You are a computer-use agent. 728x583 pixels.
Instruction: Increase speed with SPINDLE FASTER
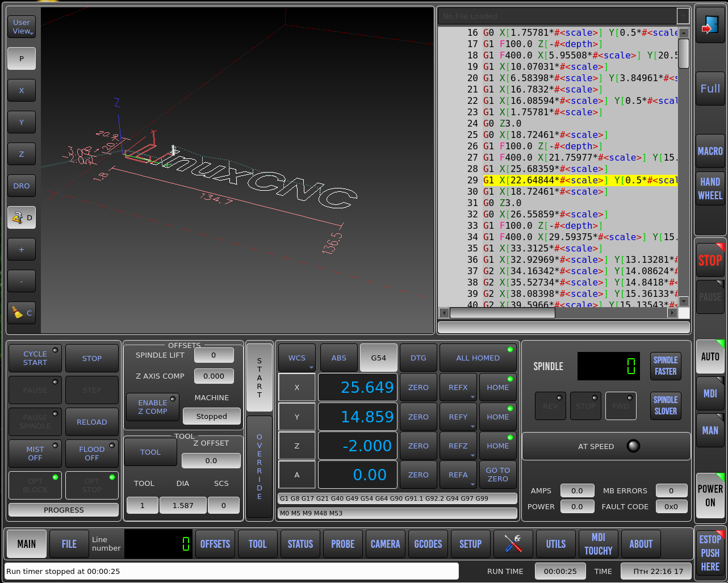[x=666, y=366]
